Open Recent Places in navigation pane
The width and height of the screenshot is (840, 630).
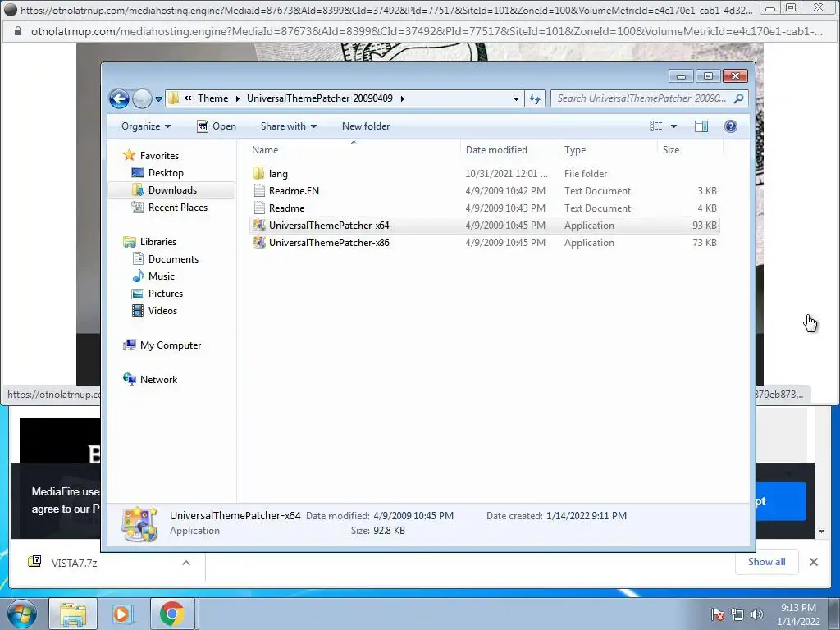pos(177,208)
